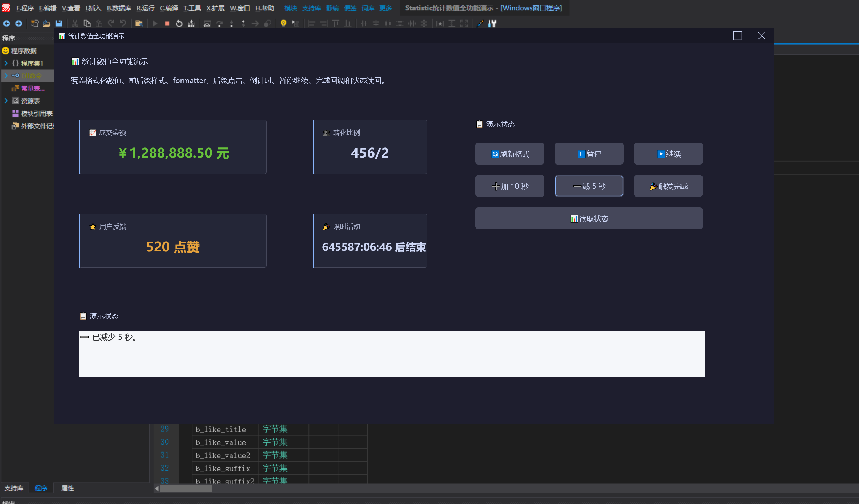This screenshot has height=504, width=859.
Task: Click the 减 5 秒 button
Action: (x=589, y=186)
